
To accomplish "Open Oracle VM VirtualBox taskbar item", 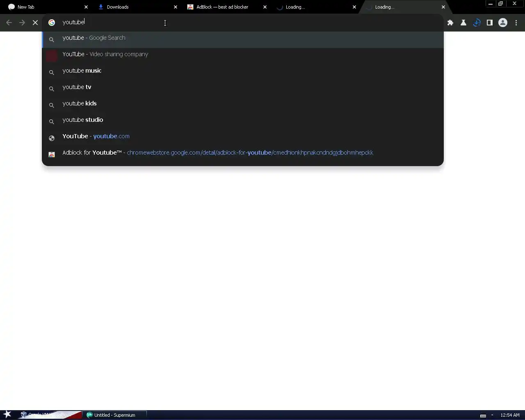I will [50, 415].
